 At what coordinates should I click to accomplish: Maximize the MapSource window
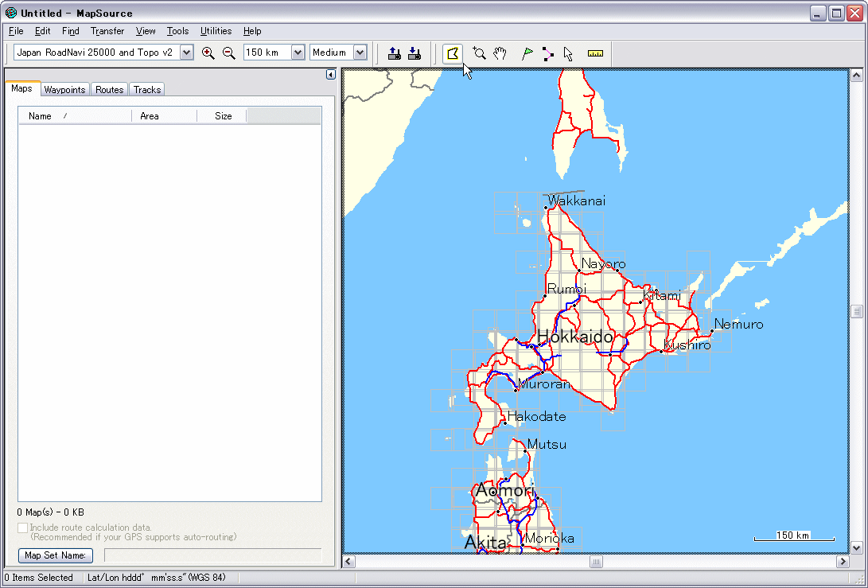836,14
